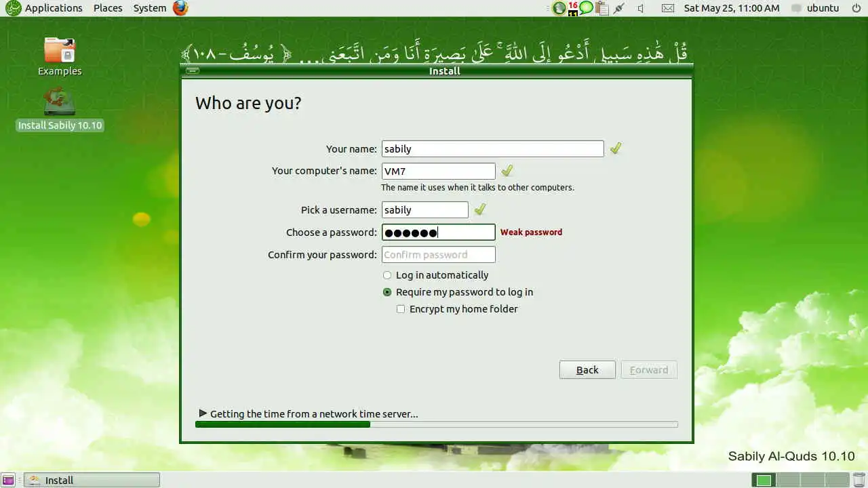Click the Sabily logo in Applications menu

[13, 8]
